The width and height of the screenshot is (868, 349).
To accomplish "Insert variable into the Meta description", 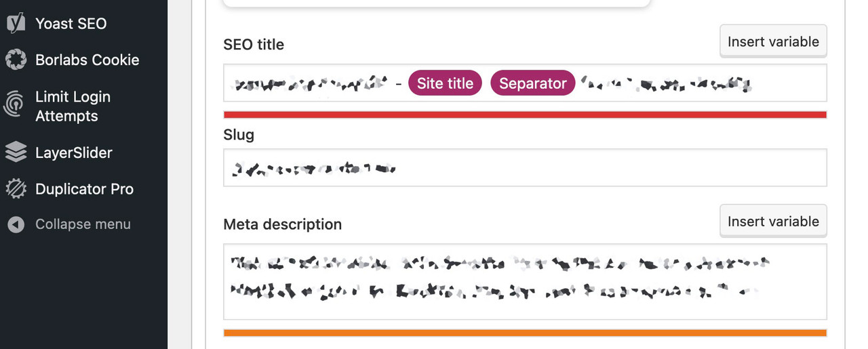I will pos(773,221).
